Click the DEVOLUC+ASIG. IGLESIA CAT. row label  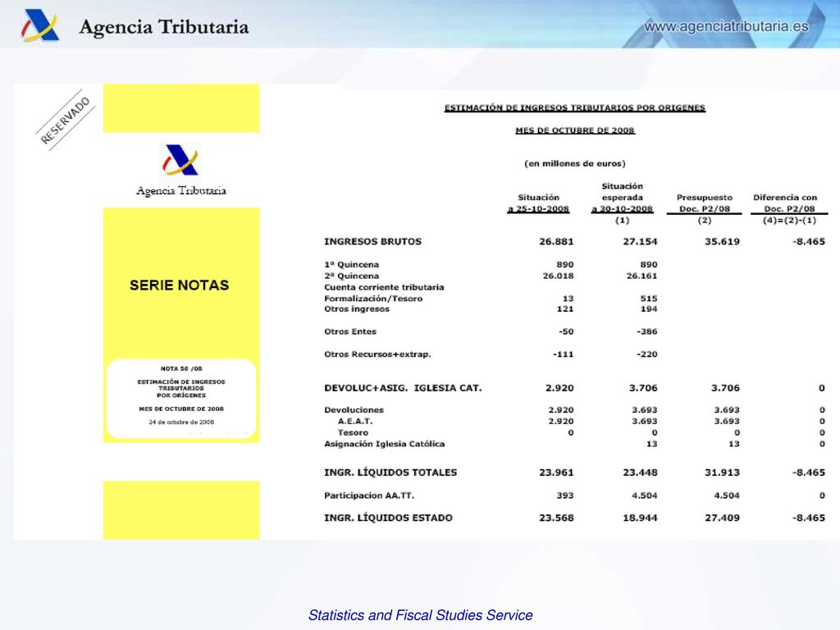[x=403, y=388]
